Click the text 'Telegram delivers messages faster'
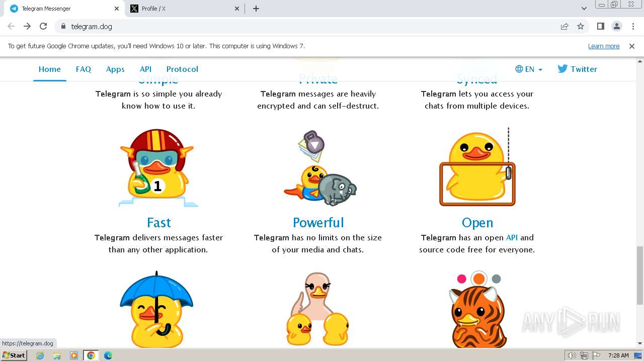This screenshot has width=644, height=362. click(158, 238)
